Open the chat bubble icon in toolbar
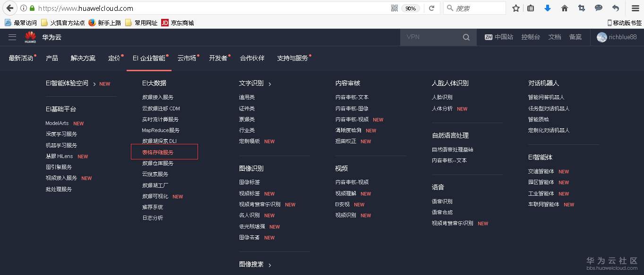 (x=598, y=8)
